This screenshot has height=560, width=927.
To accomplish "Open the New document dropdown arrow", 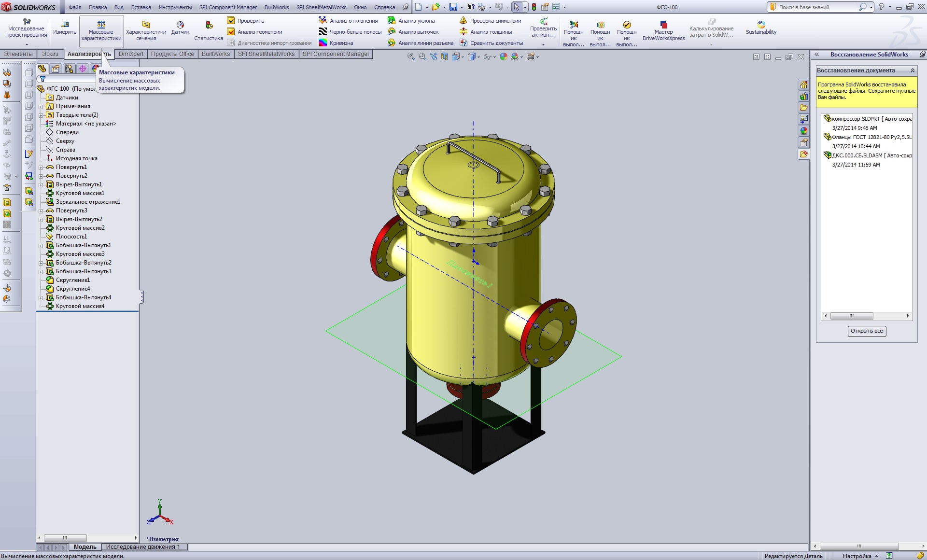I will pos(427,7).
